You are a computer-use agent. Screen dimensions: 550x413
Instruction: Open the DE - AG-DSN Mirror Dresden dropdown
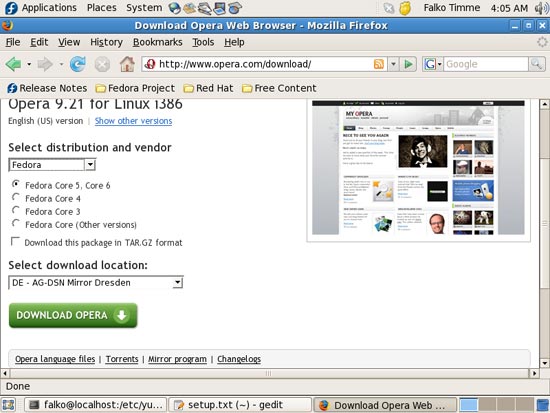click(x=96, y=283)
